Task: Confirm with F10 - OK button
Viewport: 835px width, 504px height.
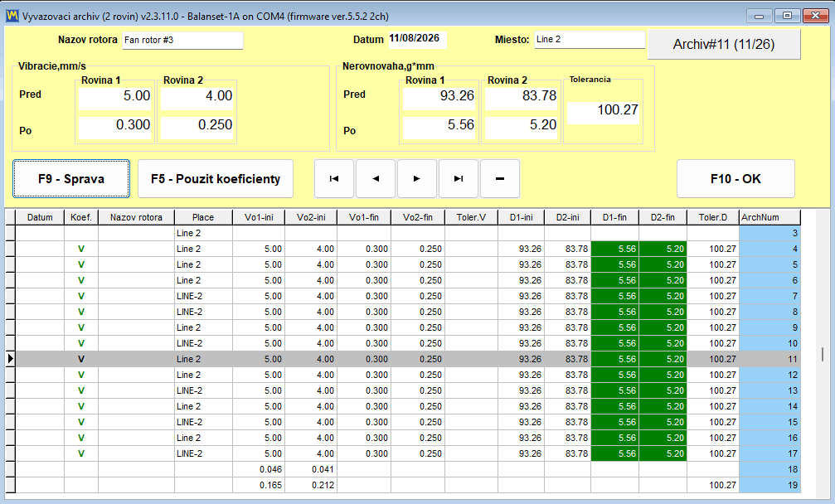Action: (736, 179)
